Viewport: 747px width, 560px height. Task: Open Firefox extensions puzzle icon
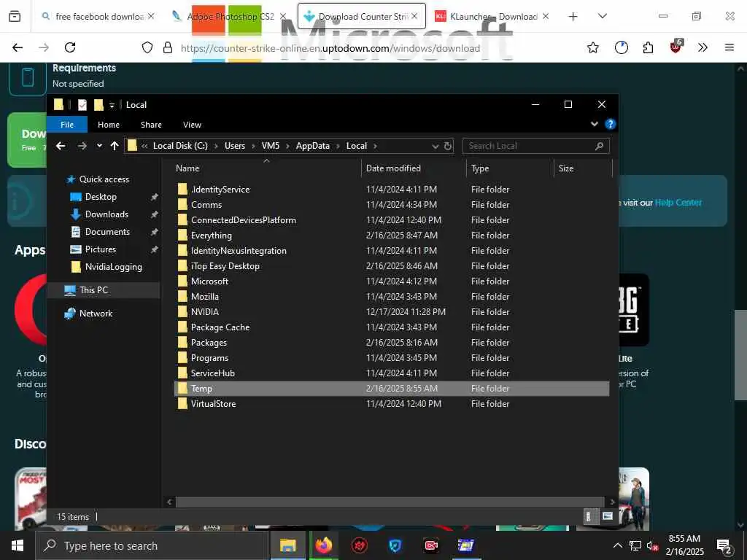[x=648, y=47]
